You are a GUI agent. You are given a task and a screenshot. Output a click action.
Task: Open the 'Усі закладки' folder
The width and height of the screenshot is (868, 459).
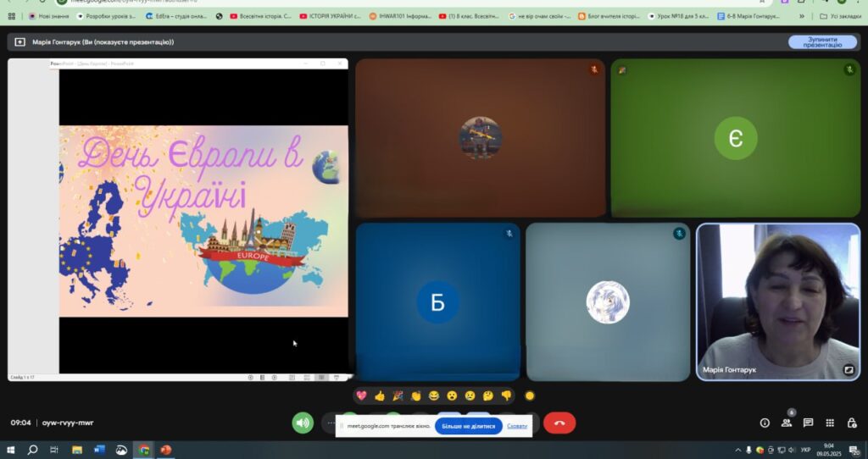840,17
